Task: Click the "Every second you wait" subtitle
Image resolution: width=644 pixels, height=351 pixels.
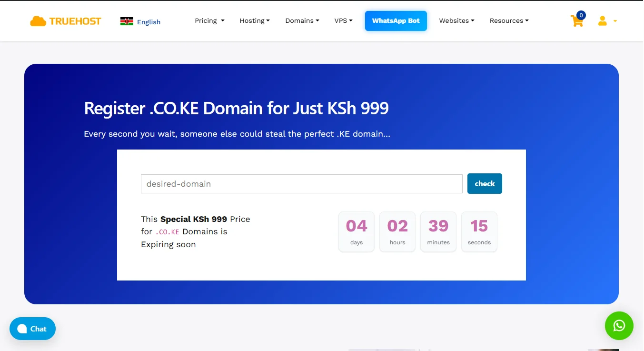Action: coord(237,134)
